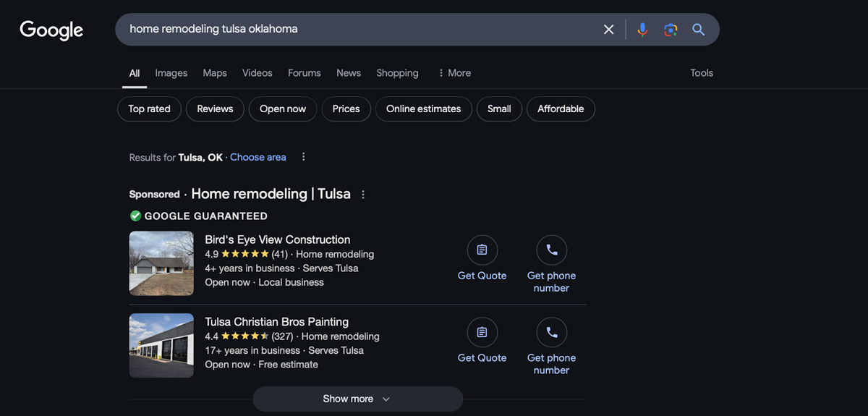This screenshot has height=416, width=868.
Task: Apply the Top rated filter chip
Action: tap(150, 109)
